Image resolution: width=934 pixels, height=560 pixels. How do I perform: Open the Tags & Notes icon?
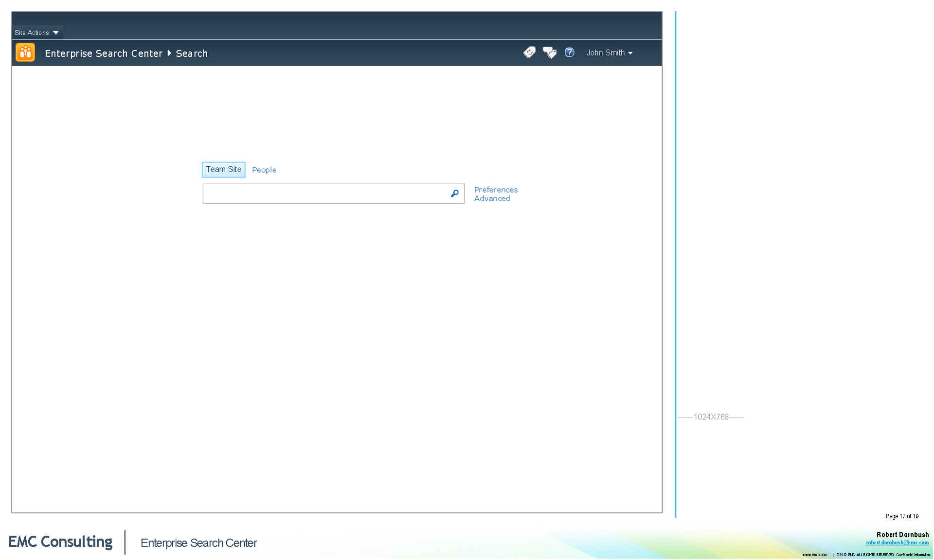549,52
